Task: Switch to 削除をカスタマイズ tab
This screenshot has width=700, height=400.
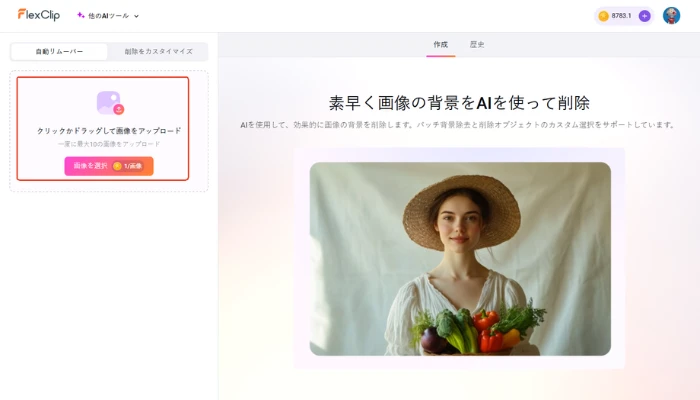Action: (x=158, y=51)
